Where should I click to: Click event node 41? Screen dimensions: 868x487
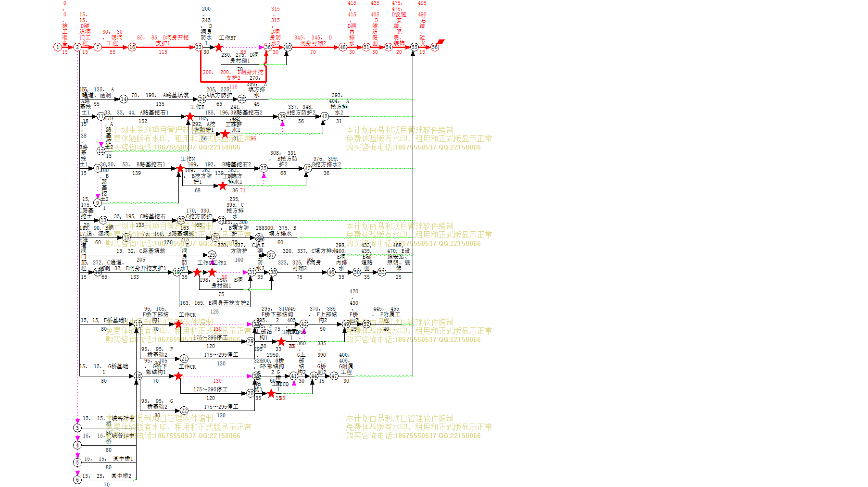point(294,376)
